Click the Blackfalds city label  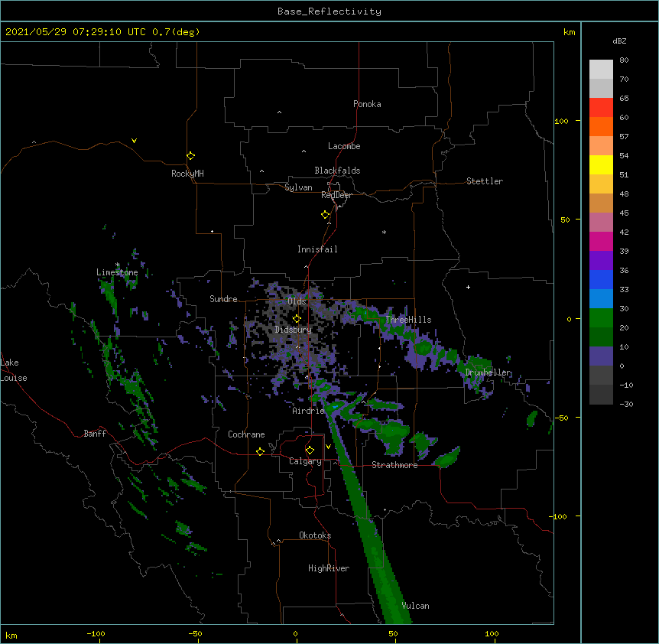pos(337,171)
